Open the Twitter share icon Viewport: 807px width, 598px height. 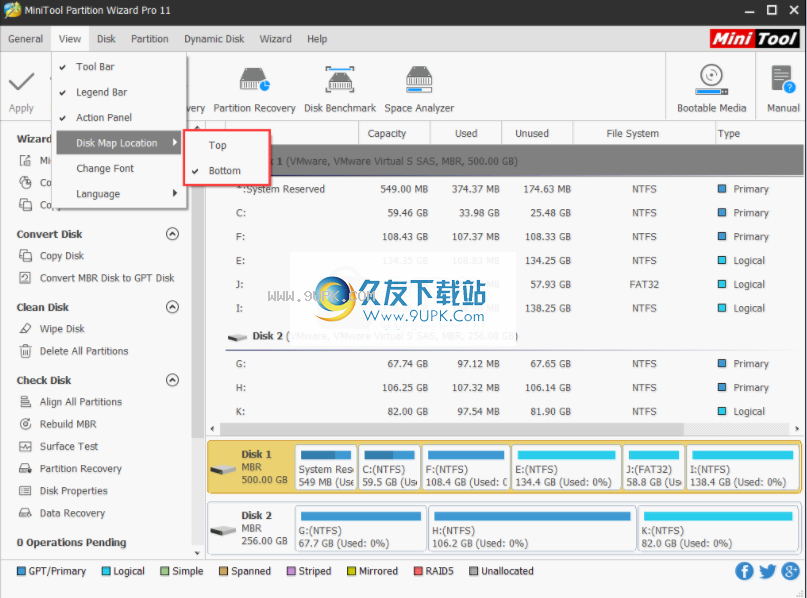[x=767, y=571]
